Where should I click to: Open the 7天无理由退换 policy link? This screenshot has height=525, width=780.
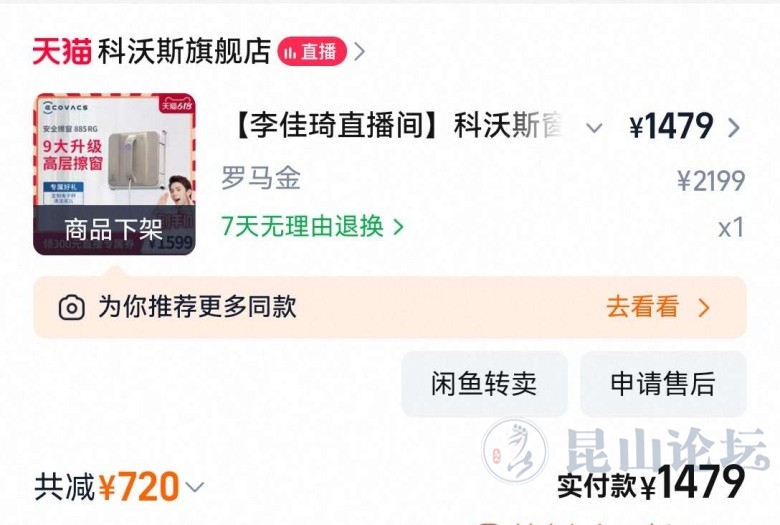tap(312, 227)
